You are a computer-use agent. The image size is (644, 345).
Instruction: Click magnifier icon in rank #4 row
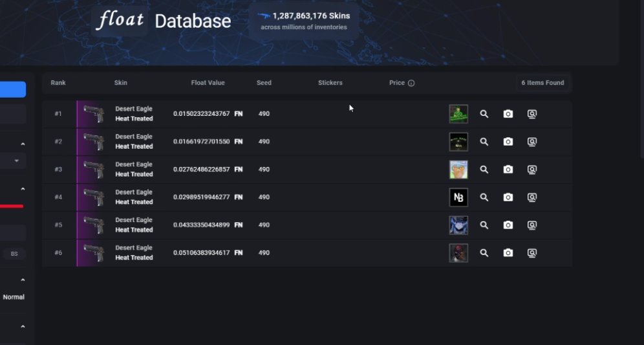[484, 197]
